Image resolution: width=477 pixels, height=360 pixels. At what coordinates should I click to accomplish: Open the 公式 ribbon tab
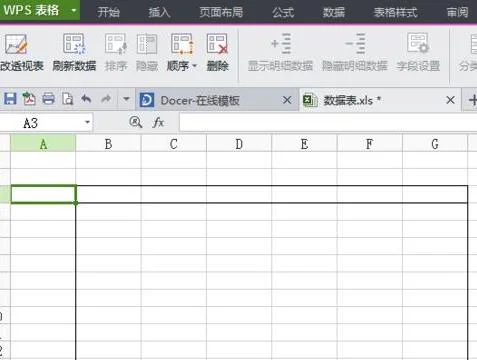283,12
